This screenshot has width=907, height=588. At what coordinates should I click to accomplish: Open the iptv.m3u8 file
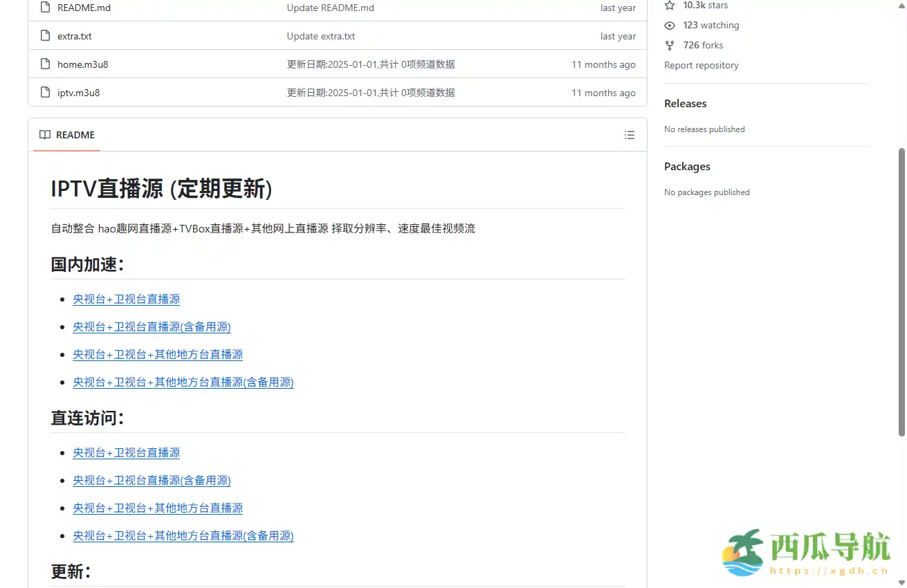79,92
